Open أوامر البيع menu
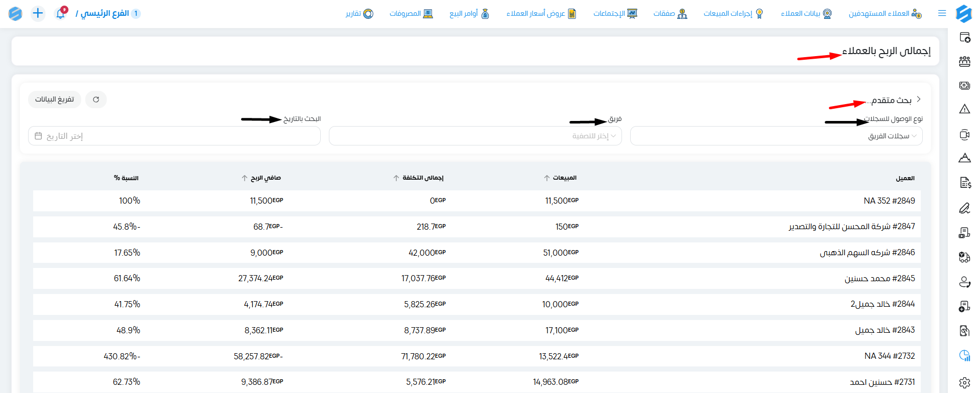The image size is (980, 393). click(469, 13)
